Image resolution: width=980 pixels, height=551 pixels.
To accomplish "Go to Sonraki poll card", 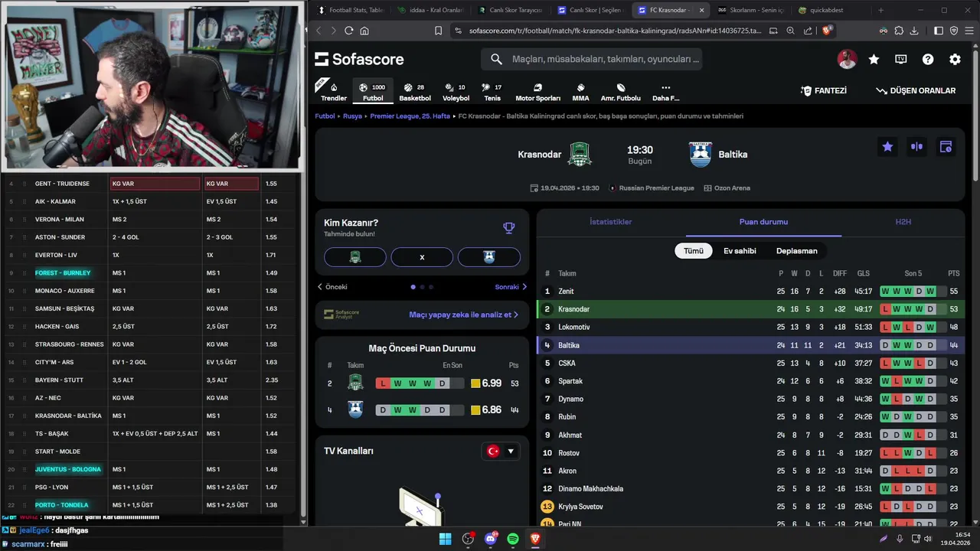I will pyautogui.click(x=511, y=287).
